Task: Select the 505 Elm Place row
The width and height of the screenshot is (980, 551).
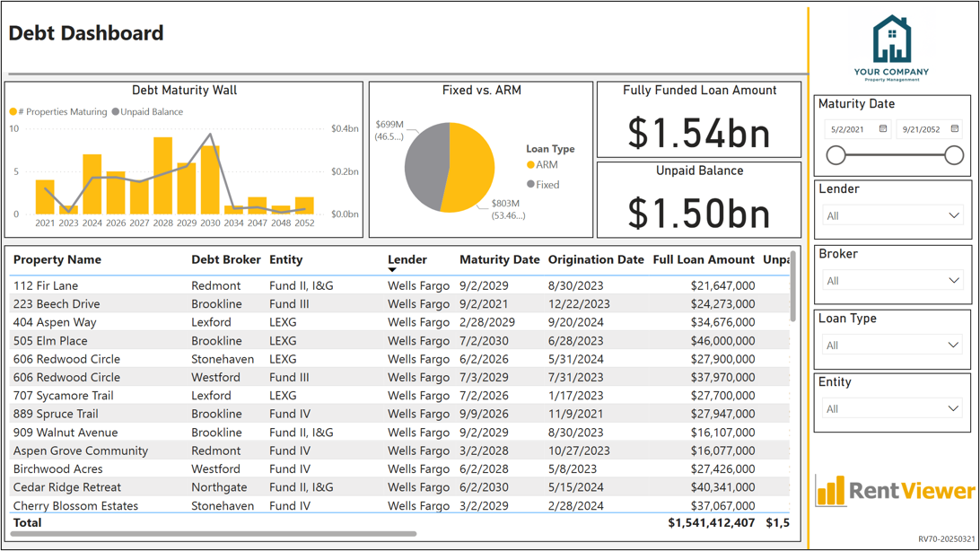Action: 400,340
